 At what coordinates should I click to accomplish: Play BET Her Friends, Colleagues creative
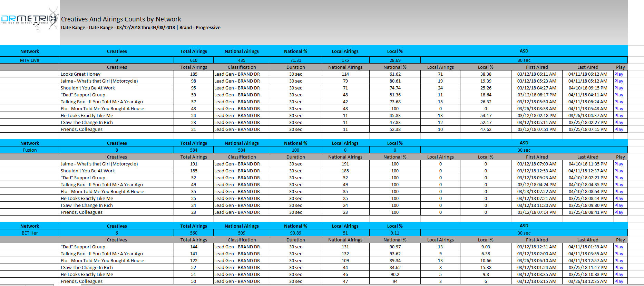[x=618, y=281]
